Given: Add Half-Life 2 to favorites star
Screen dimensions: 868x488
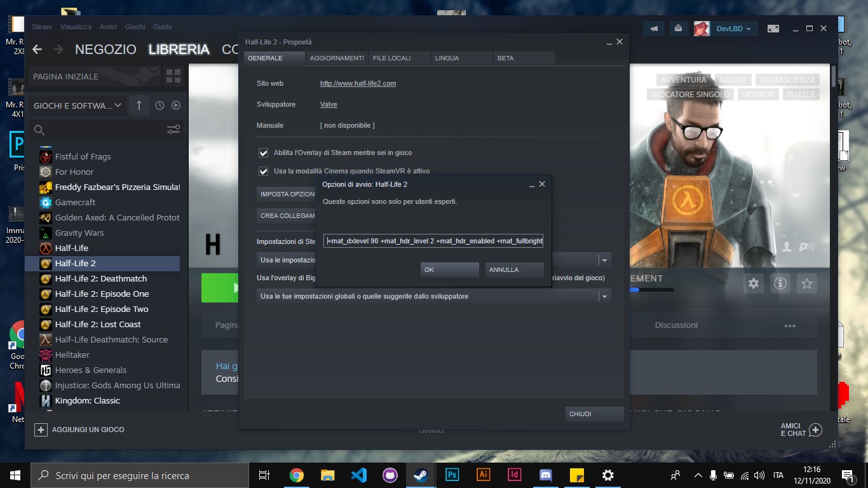Looking at the screenshot, I should (x=807, y=284).
